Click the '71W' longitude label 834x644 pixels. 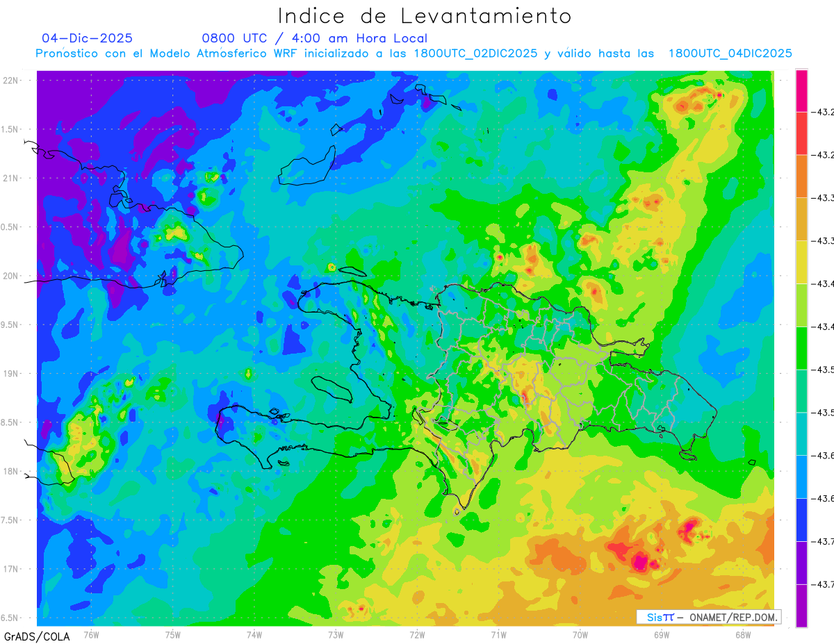(x=498, y=634)
